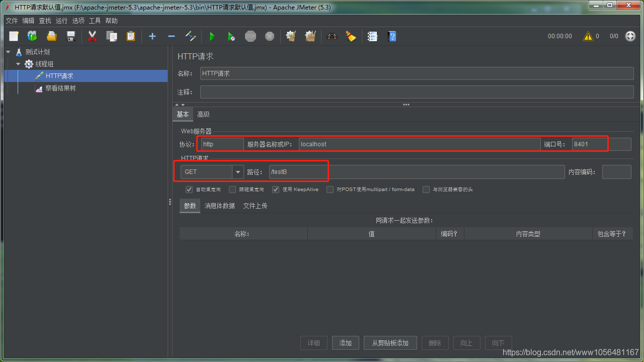Click the Clear All results icon

point(310,36)
